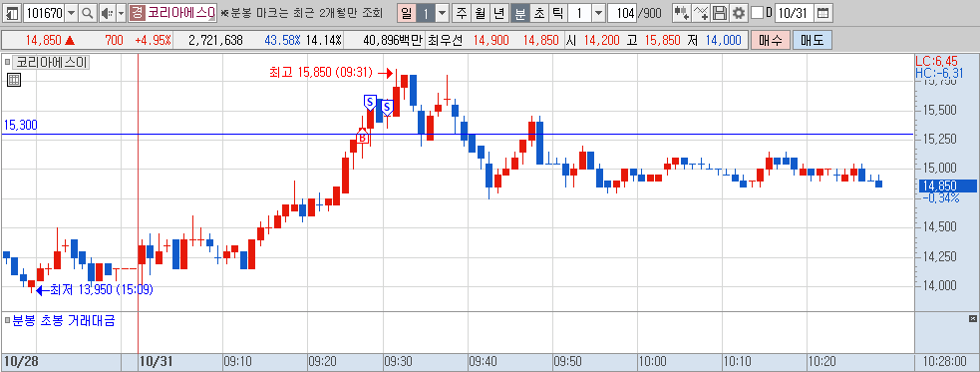
Task: Open the tick interval dropdown after 틱
Action: pyautogui.click(x=598, y=13)
